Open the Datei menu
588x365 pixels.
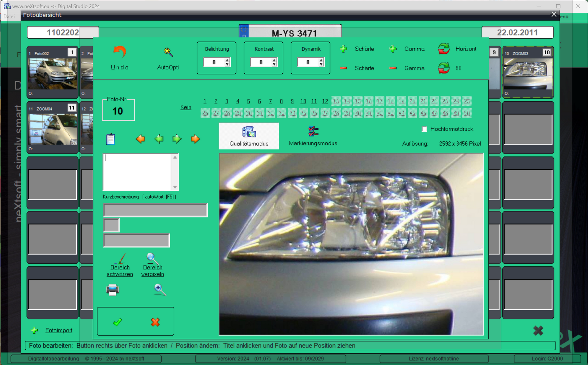[9, 17]
